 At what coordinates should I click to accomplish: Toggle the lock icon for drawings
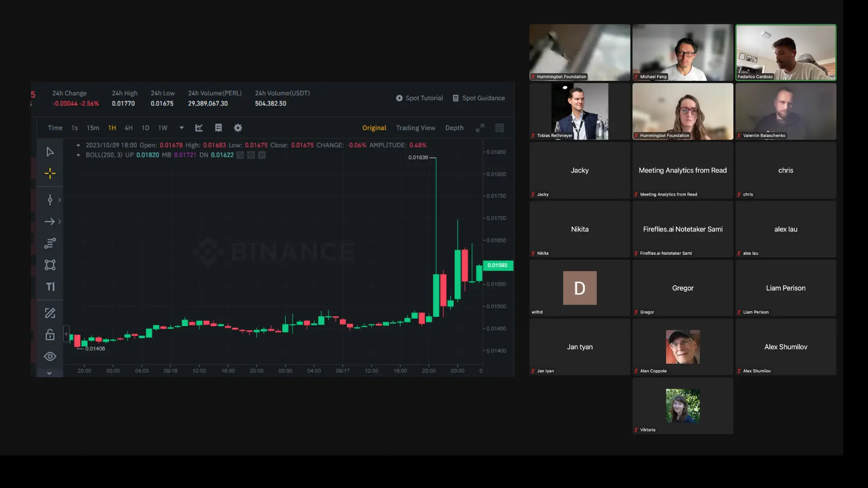tap(50, 335)
